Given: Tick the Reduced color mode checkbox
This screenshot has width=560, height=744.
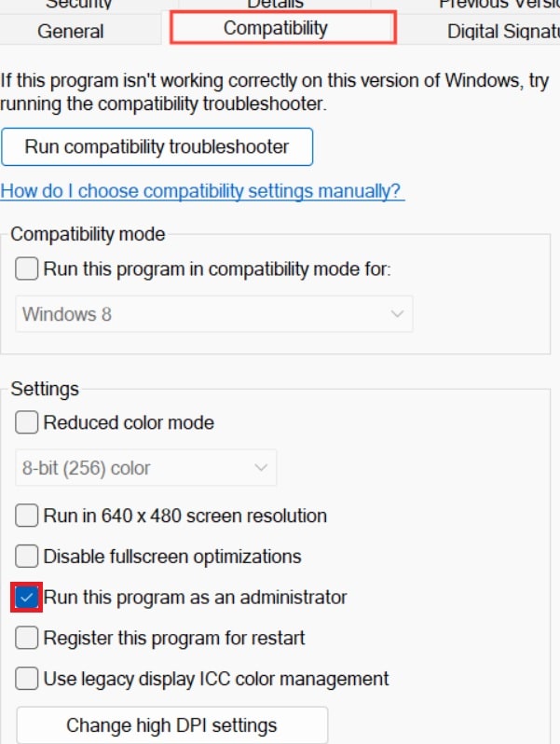Looking at the screenshot, I should pos(27,422).
